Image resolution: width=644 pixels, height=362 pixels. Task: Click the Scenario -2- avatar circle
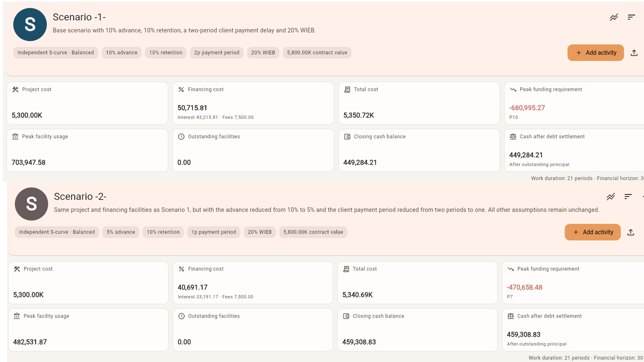[31, 204]
